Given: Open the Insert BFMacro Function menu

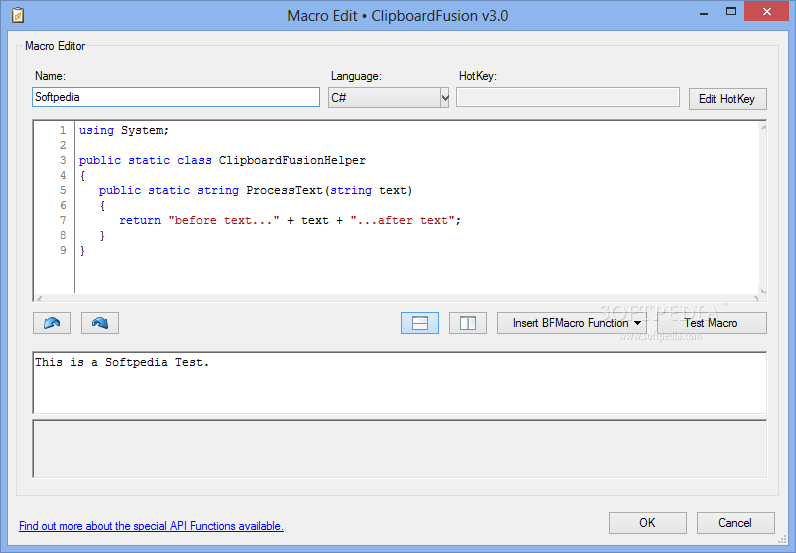Looking at the screenshot, I should pyautogui.click(x=572, y=323).
